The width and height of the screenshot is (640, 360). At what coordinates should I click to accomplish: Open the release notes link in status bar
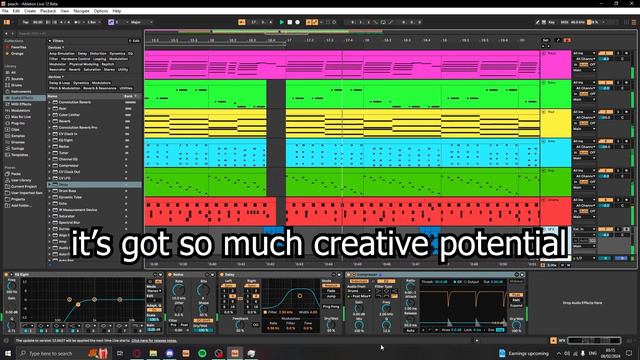[154, 340]
